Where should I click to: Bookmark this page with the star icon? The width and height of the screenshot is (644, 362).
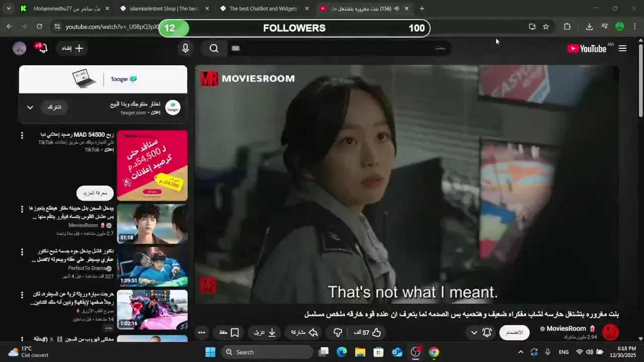(x=546, y=27)
